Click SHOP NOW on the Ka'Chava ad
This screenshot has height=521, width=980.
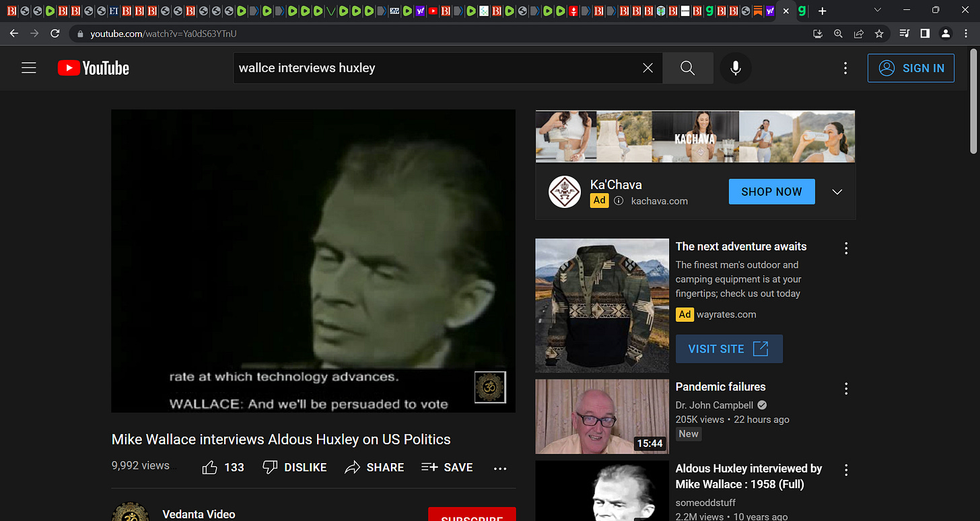click(x=771, y=191)
